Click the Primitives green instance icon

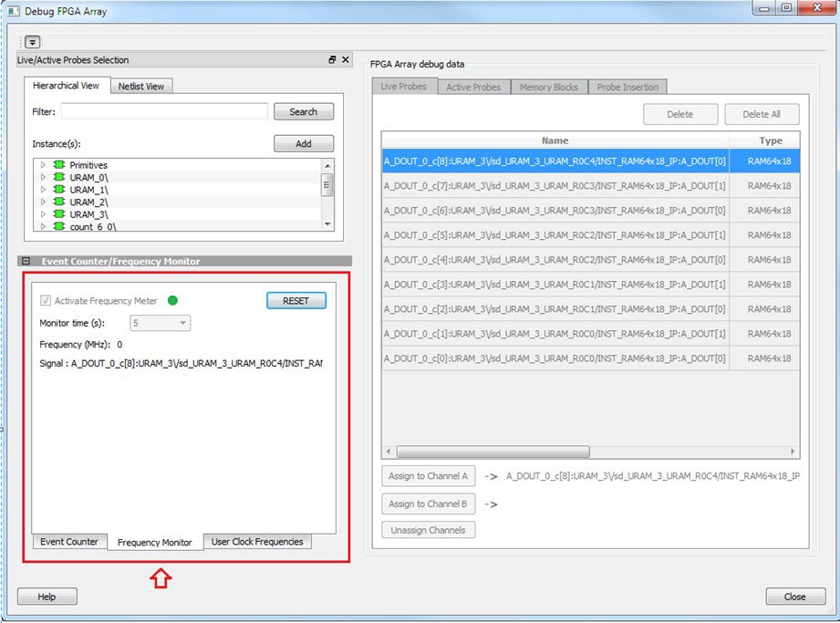click(59, 165)
